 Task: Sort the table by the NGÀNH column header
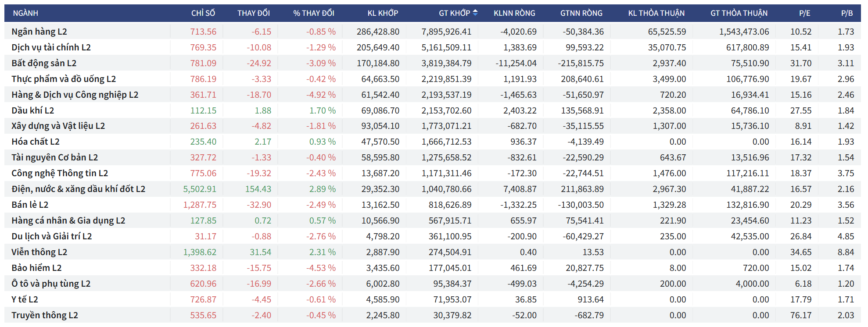[x=25, y=13]
